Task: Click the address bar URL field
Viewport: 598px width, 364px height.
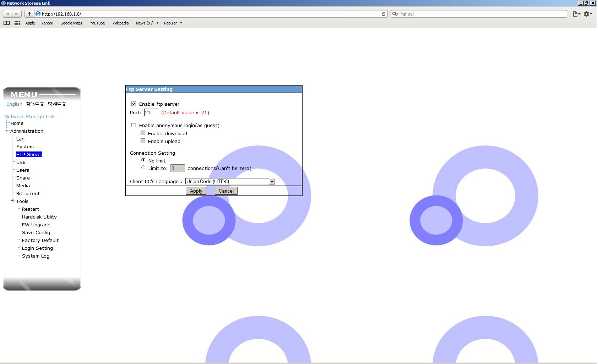Action: pos(211,14)
